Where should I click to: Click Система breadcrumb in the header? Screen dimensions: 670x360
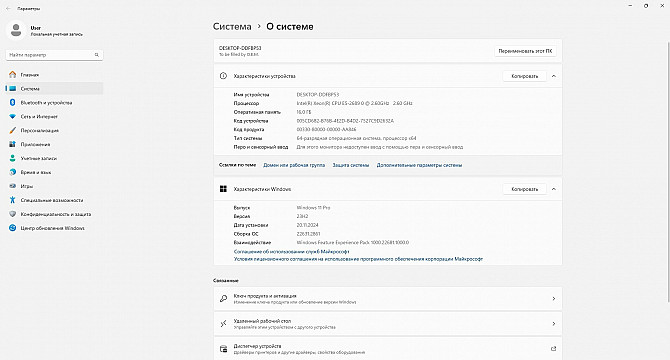pos(232,26)
